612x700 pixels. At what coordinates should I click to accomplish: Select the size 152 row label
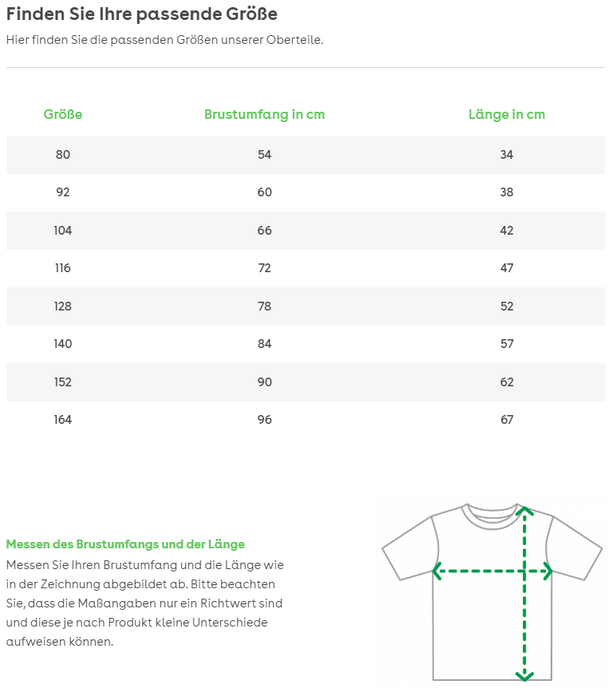63,382
